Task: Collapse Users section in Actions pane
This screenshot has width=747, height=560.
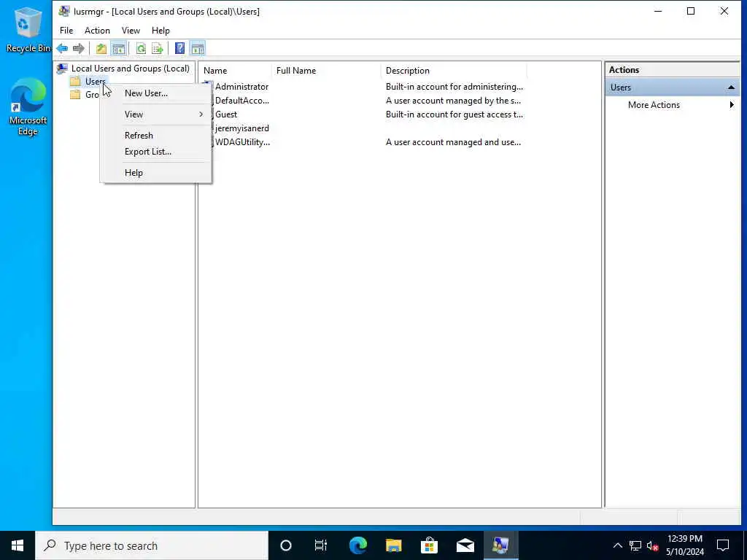Action: click(731, 87)
